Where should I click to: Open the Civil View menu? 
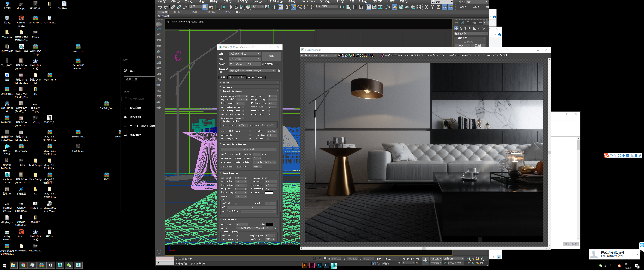[308, 1]
